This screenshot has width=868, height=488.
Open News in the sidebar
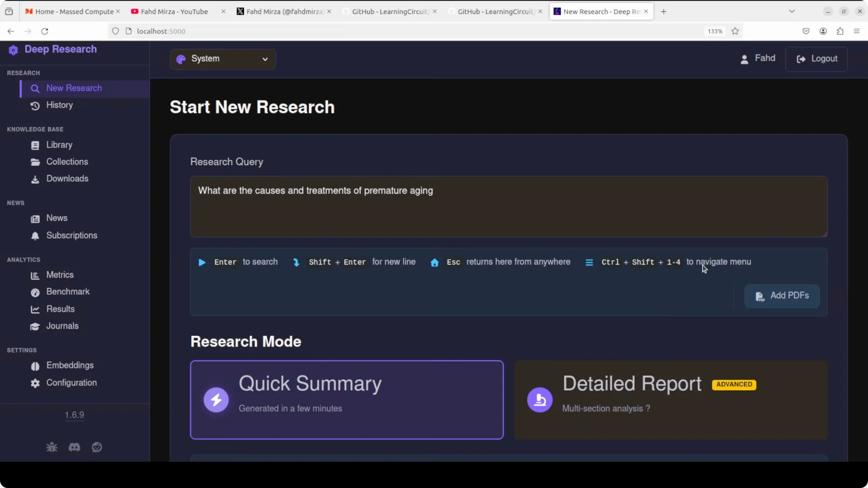(85, 218)
